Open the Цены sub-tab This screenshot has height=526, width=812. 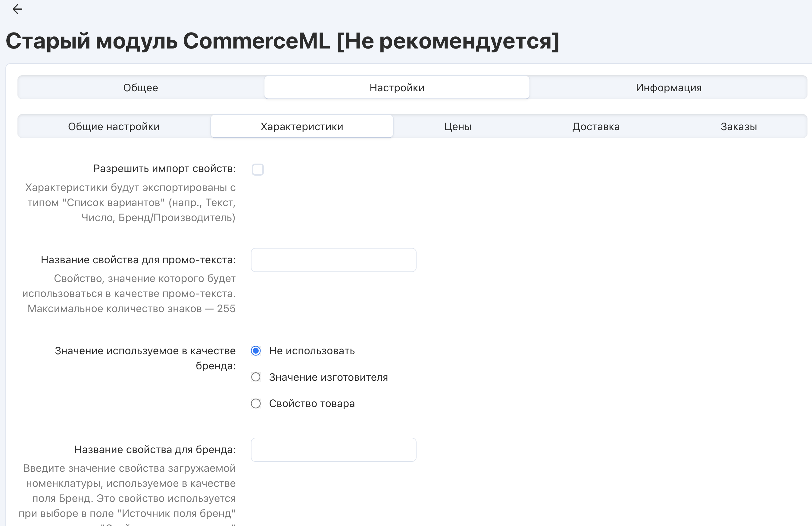pyautogui.click(x=458, y=127)
